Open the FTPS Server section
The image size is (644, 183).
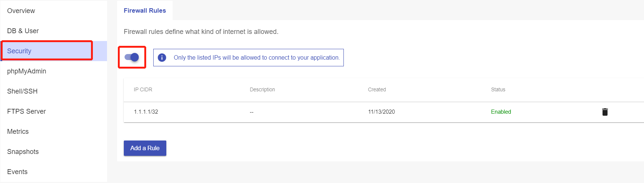(26, 111)
